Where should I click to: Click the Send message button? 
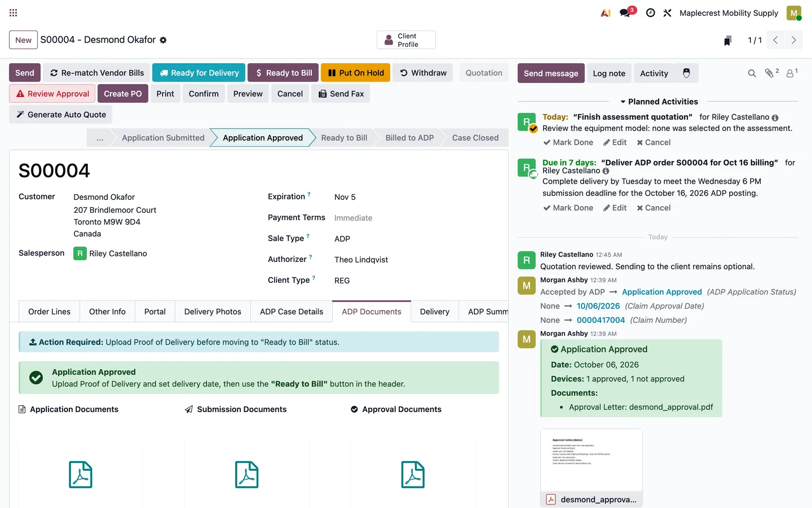pyautogui.click(x=551, y=73)
